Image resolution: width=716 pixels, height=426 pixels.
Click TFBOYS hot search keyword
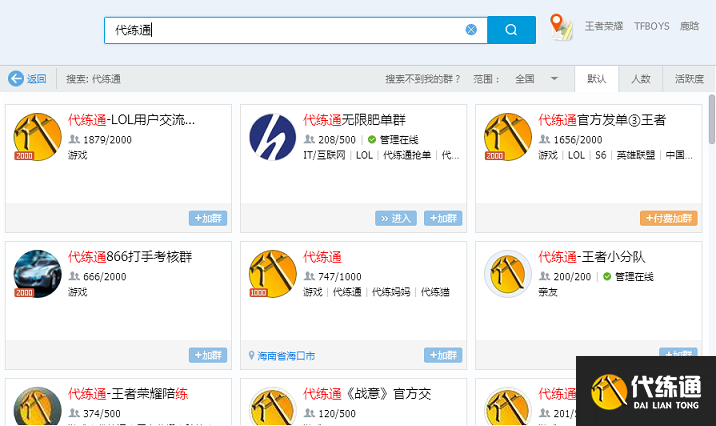pyautogui.click(x=651, y=27)
